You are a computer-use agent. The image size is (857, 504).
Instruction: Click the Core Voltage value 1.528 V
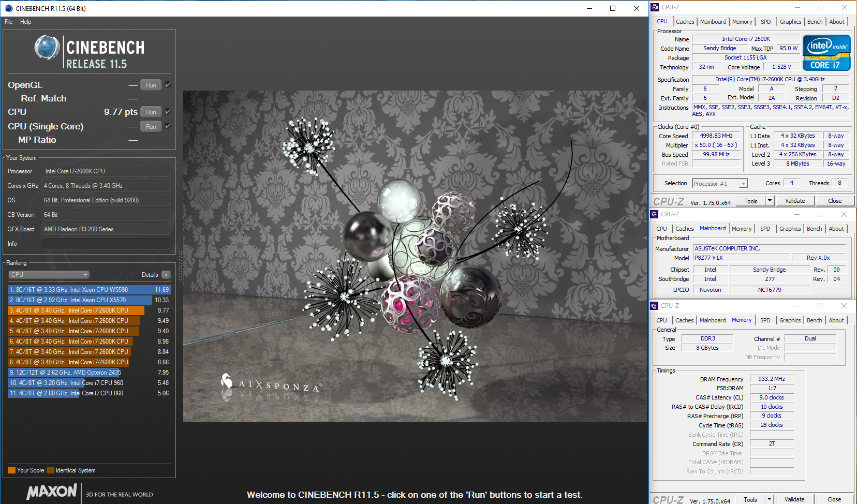click(781, 67)
